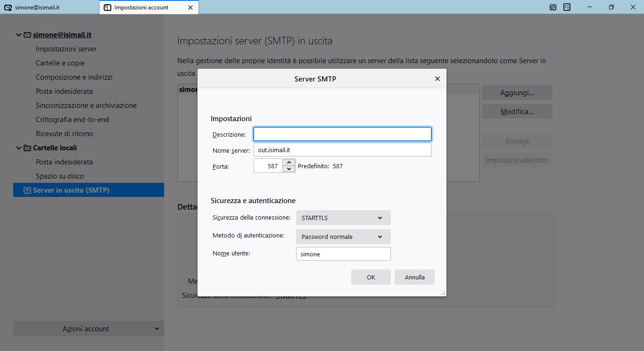The height and width of the screenshot is (352, 644).
Task: Decrease the port with the down arrow
Action: (289, 169)
